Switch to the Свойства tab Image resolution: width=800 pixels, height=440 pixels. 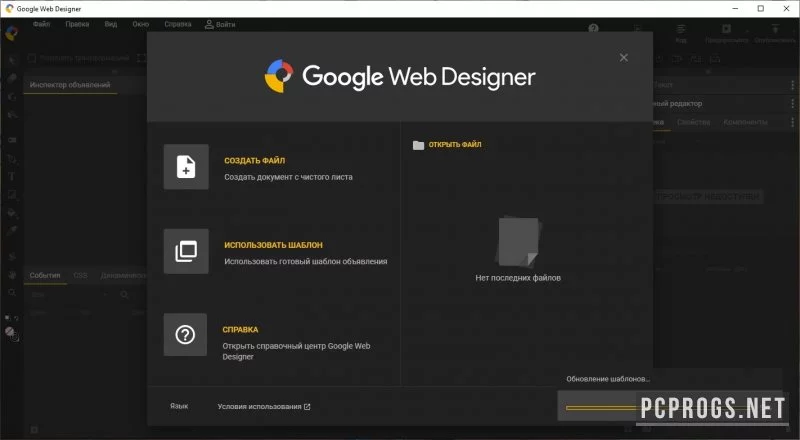pyautogui.click(x=693, y=122)
